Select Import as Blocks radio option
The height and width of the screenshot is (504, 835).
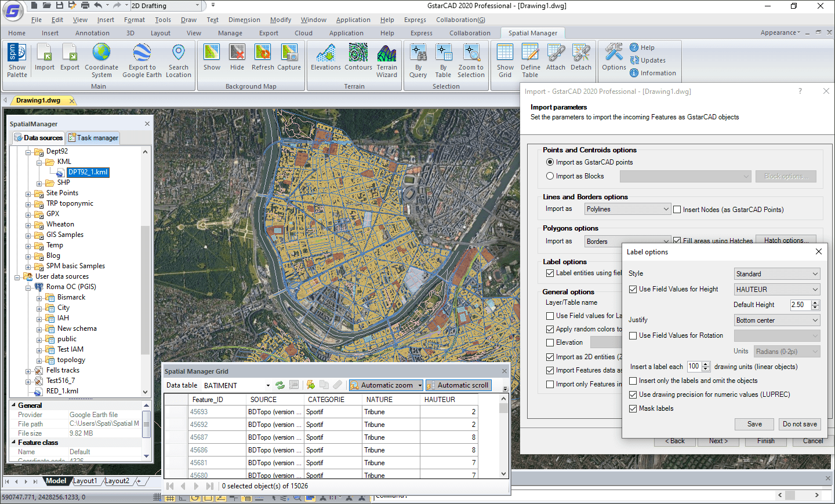point(550,176)
